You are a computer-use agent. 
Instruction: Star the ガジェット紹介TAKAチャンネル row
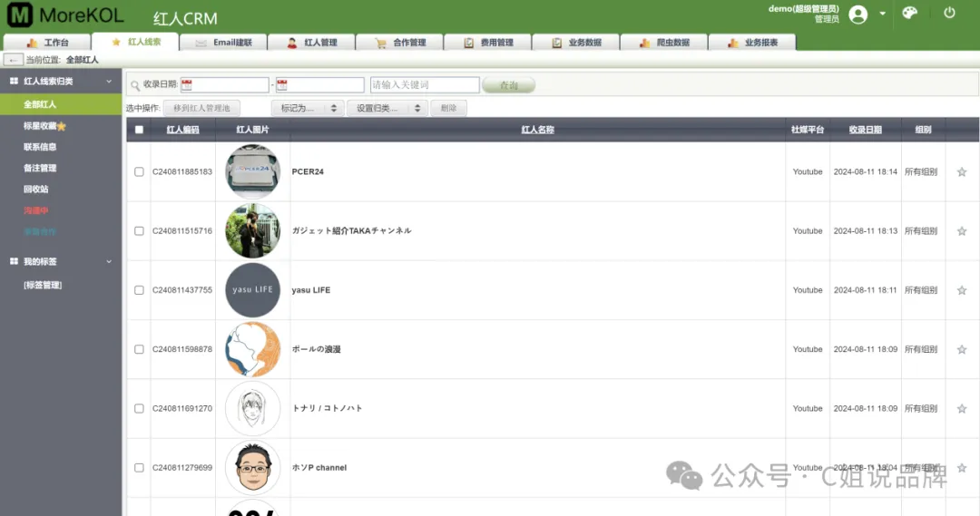click(962, 231)
